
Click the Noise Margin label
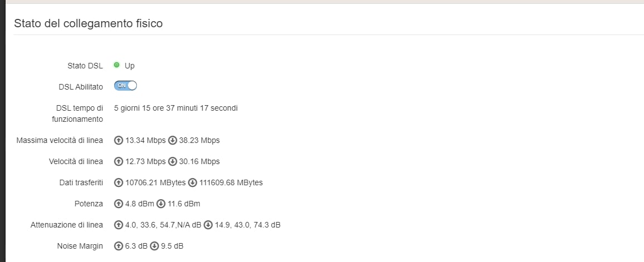click(80, 246)
